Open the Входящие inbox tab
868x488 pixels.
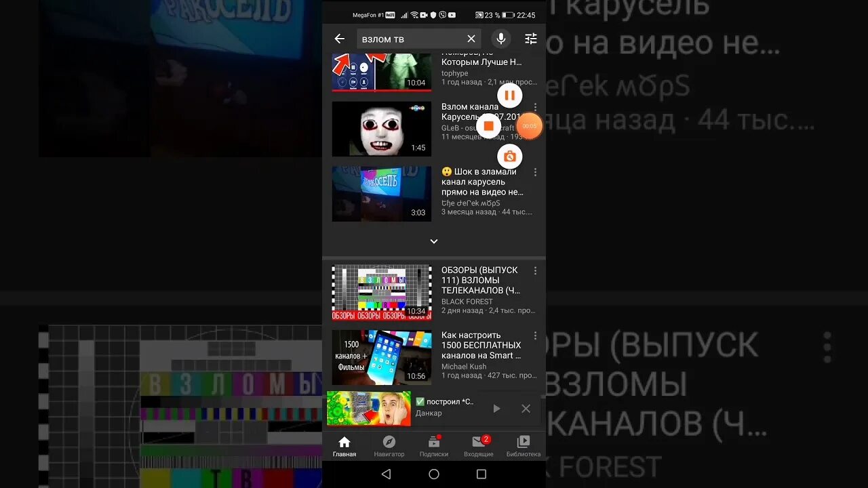tap(479, 447)
